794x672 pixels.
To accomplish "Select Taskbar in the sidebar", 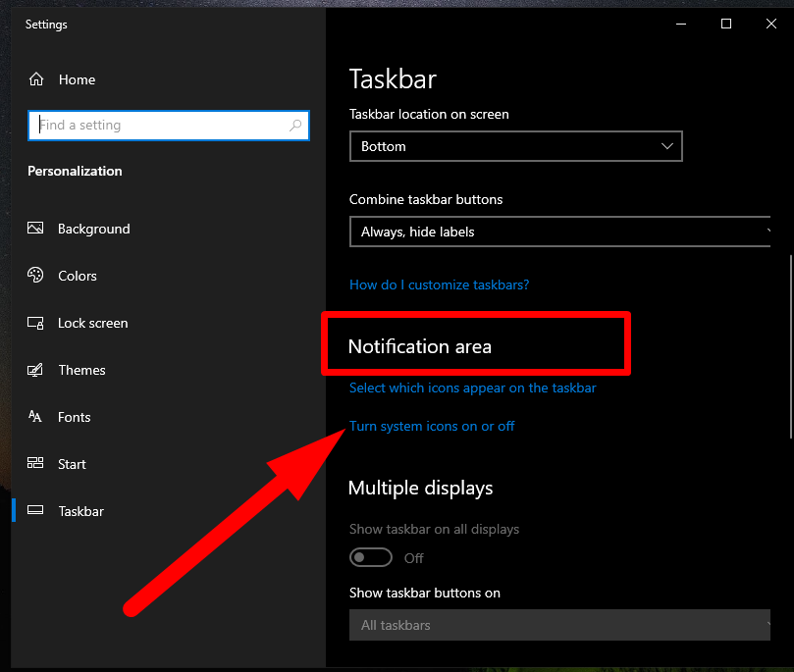I will pyautogui.click(x=81, y=511).
